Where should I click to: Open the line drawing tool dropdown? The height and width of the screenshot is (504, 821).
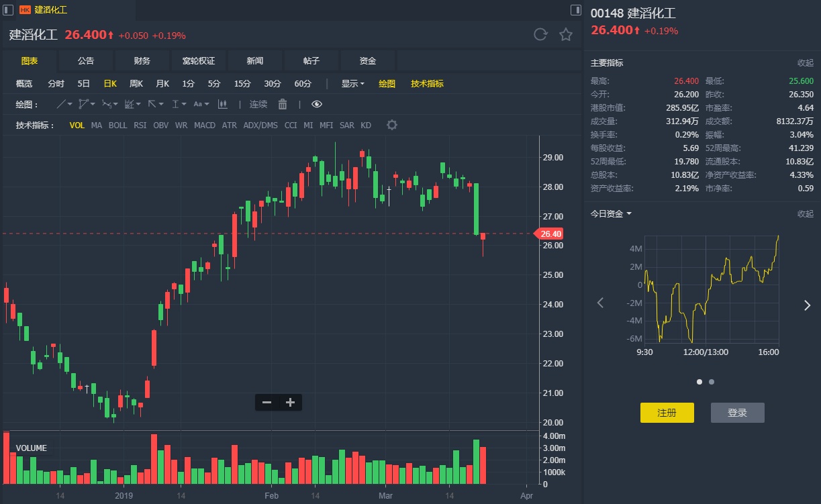65,104
